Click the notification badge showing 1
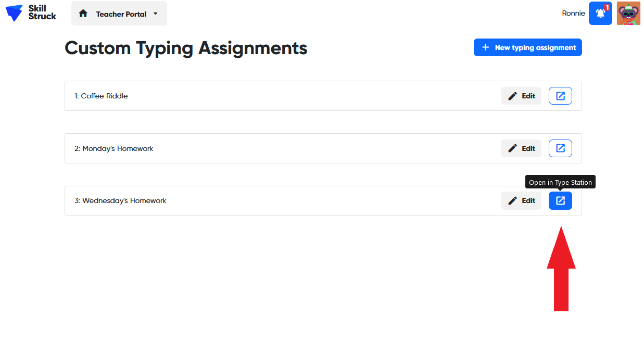 click(607, 7)
